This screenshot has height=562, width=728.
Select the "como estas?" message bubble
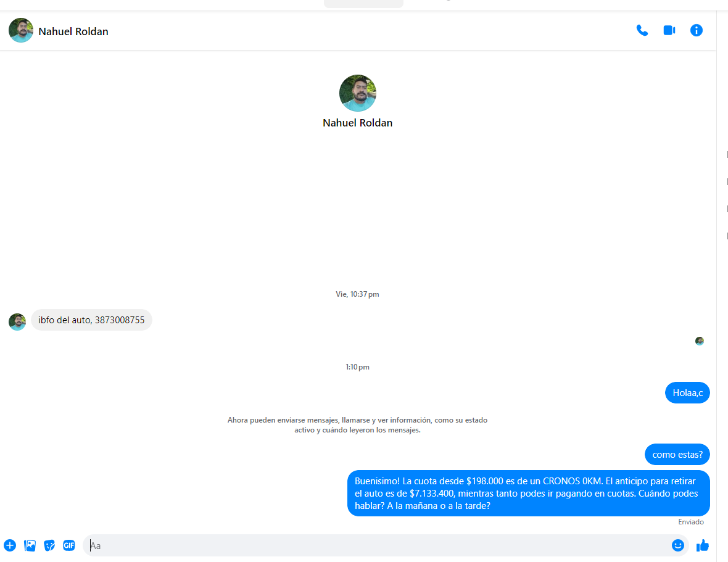[x=677, y=454]
